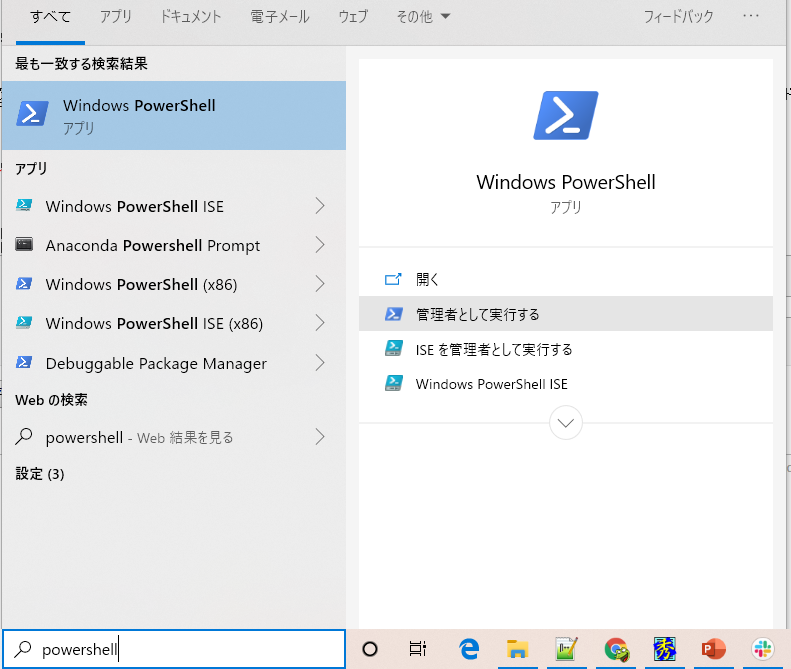Expand the powershell web search arrow
The width and height of the screenshot is (791, 669).
point(320,437)
